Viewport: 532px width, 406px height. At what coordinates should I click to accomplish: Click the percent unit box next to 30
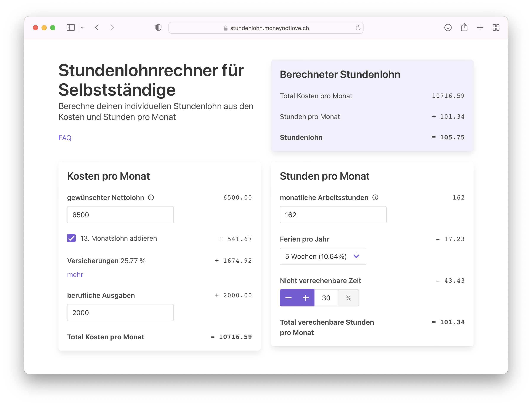point(348,298)
